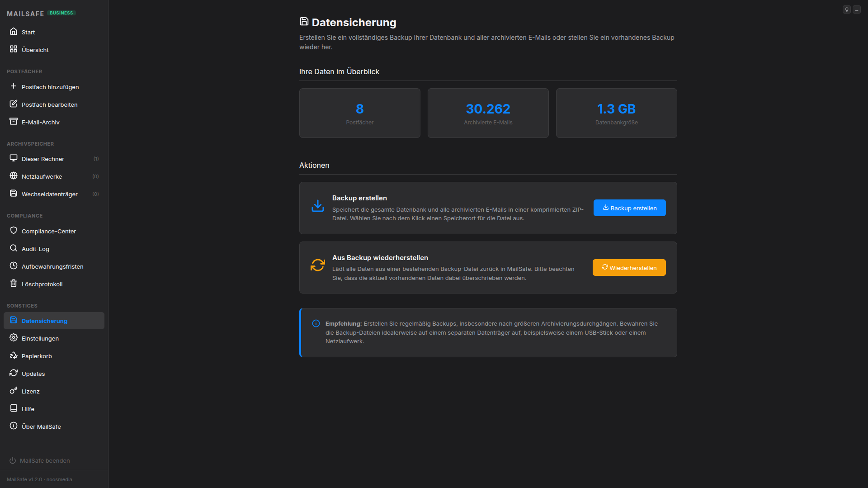Open the Audit-Log magnifier icon
The height and width of the screenshot is (488, 868).
14,248
